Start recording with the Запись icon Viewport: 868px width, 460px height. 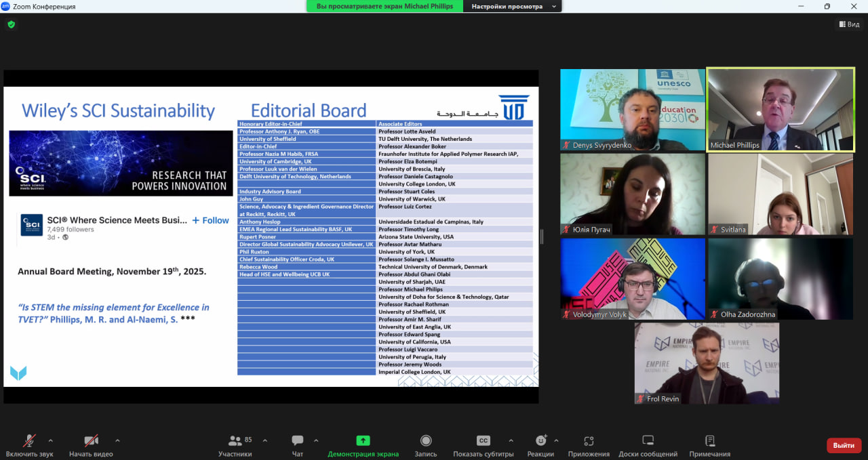pyautogui.click(x=426, y=441)
